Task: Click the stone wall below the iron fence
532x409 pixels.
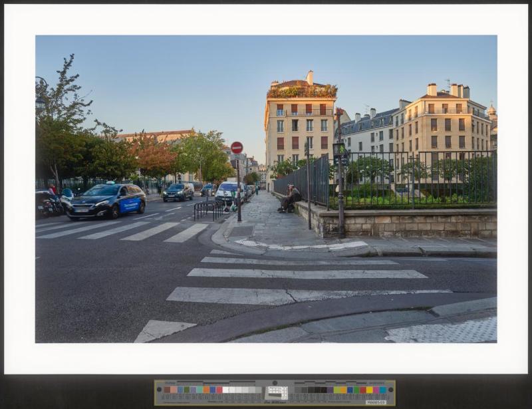Action: (412, 223)
